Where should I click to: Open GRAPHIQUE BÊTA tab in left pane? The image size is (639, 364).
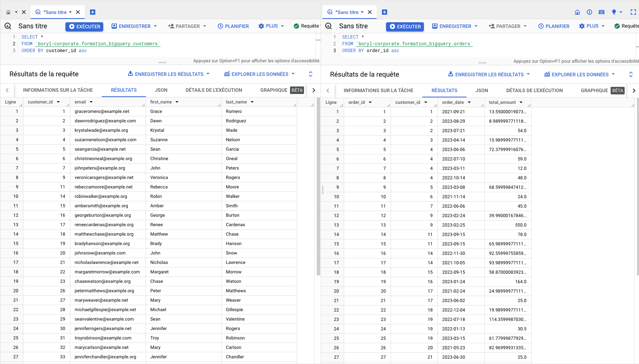coord(282,90)
